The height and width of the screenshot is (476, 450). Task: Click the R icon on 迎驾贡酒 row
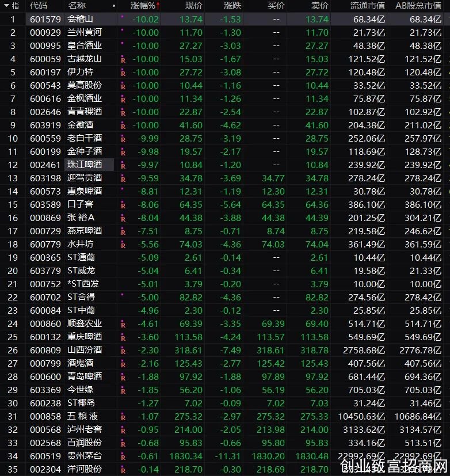(x=123, y=179)
